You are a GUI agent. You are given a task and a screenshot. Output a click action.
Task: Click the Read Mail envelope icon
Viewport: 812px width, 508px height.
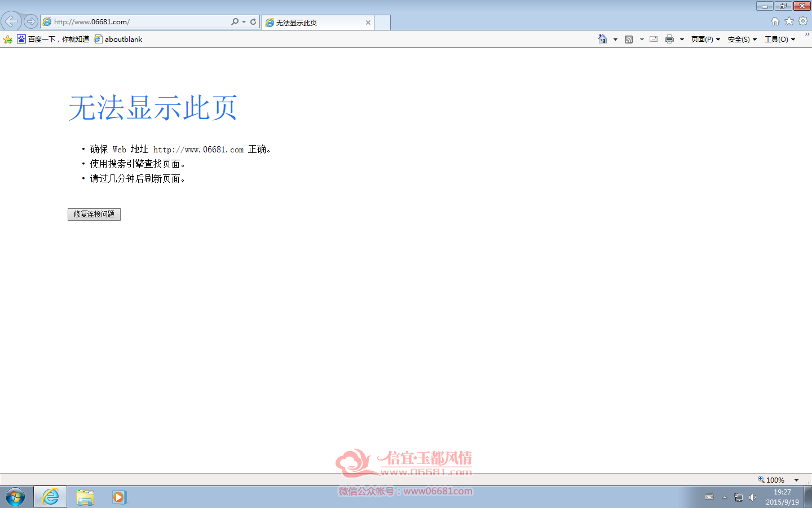coord(654,39)
